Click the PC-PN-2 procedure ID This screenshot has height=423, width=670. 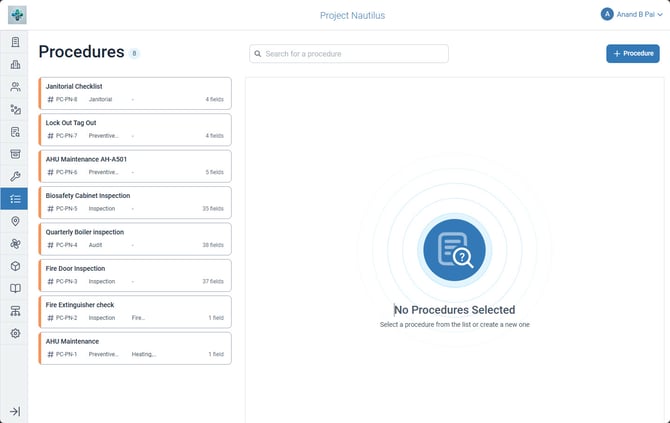coord(67,318)
